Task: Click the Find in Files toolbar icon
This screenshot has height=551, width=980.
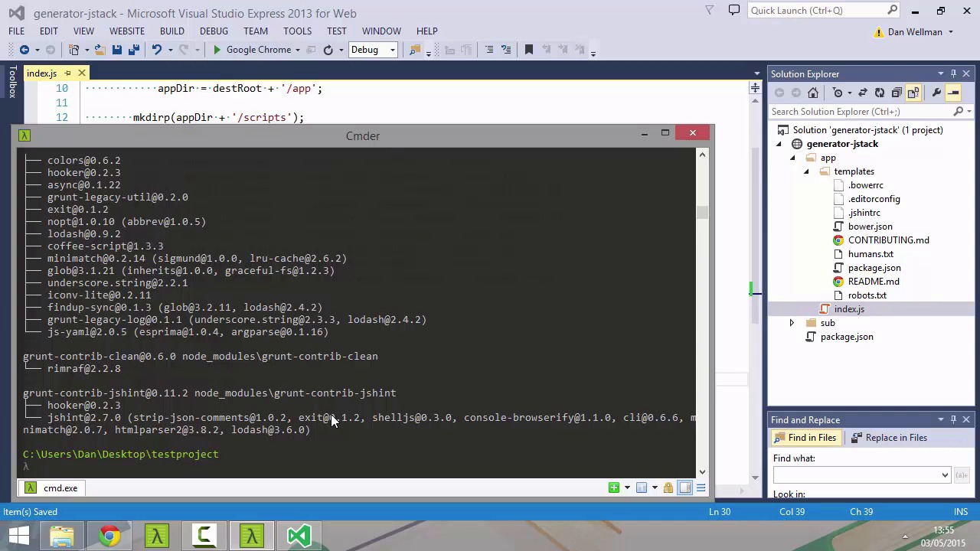Action: (414, 50)
